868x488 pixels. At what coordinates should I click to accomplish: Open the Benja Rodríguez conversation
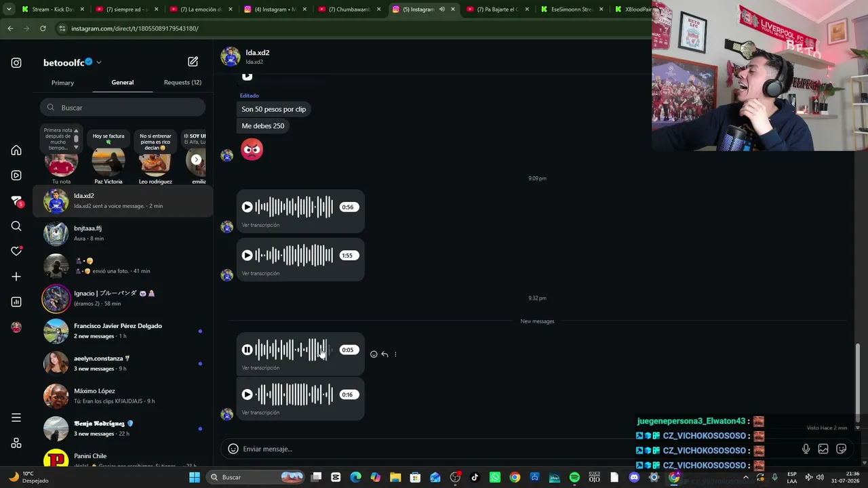click(123, 428)
